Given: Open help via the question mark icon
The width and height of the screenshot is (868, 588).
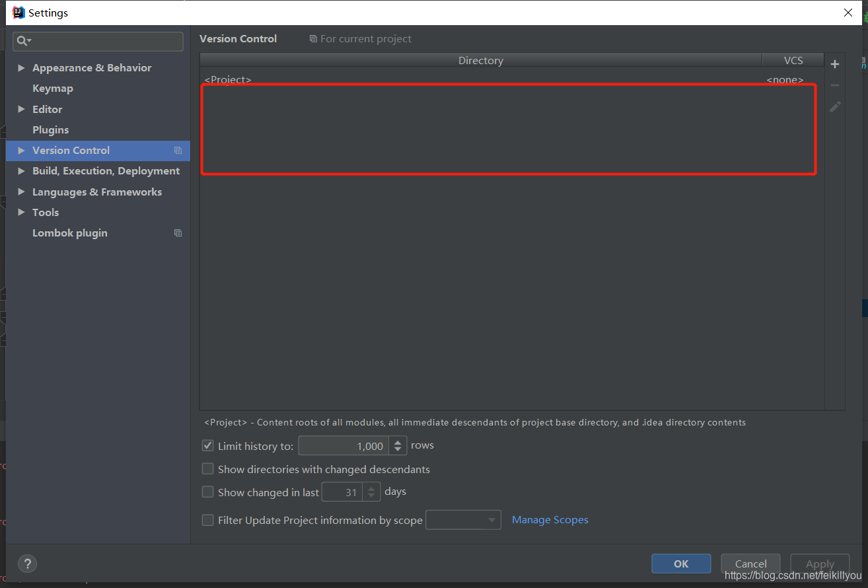Looking at the screenshot, I should [27, 564].
